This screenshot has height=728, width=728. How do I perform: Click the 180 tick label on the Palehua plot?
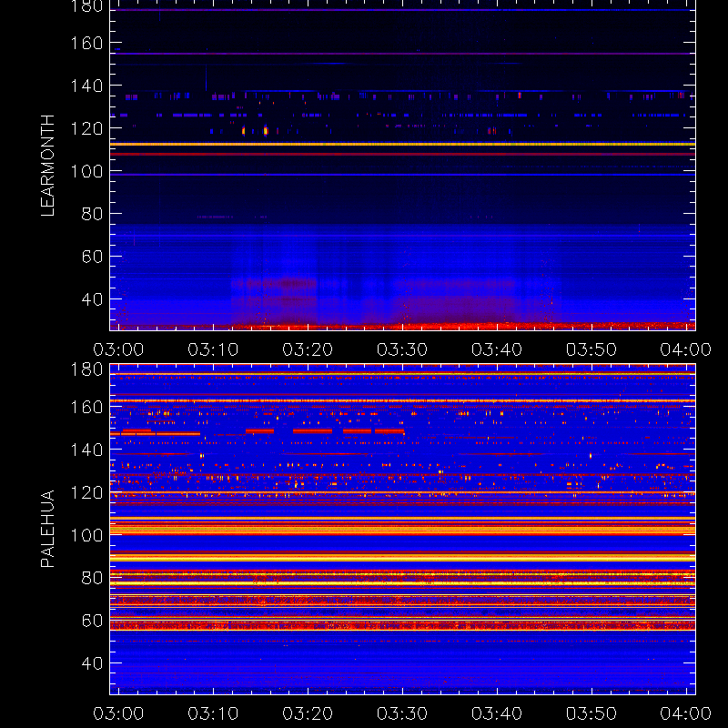(86, 369)
